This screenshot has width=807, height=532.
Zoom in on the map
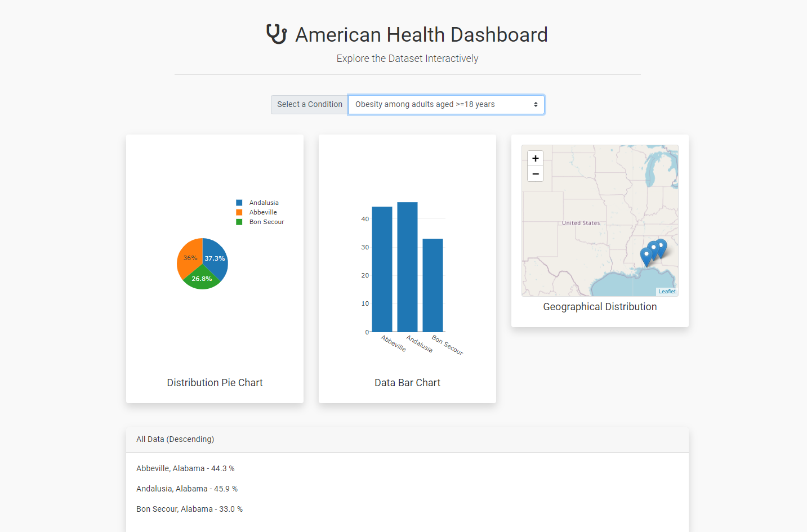[x=536, y=158]
